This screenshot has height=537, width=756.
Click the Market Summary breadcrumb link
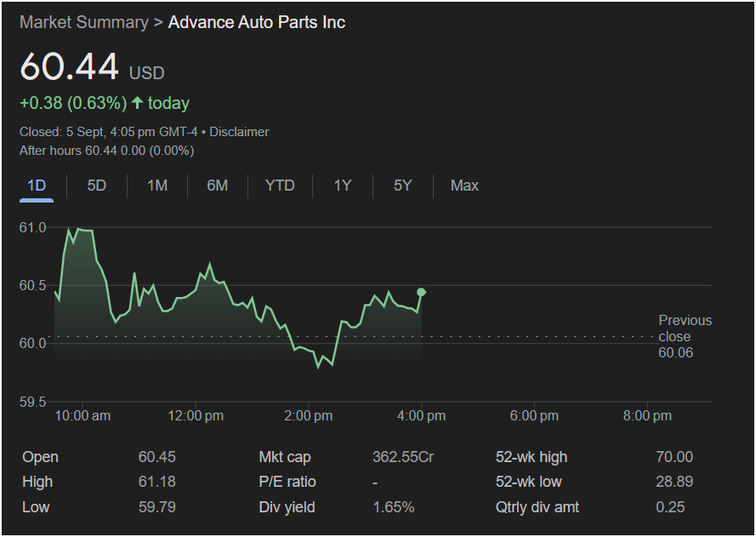(84, 22)
